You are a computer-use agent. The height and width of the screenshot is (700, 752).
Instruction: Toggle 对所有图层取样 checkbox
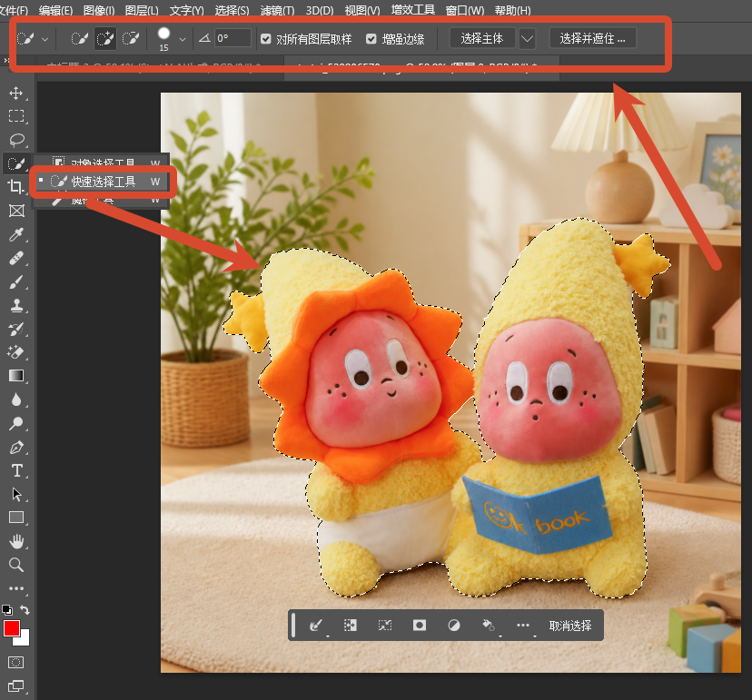(266, 39)
